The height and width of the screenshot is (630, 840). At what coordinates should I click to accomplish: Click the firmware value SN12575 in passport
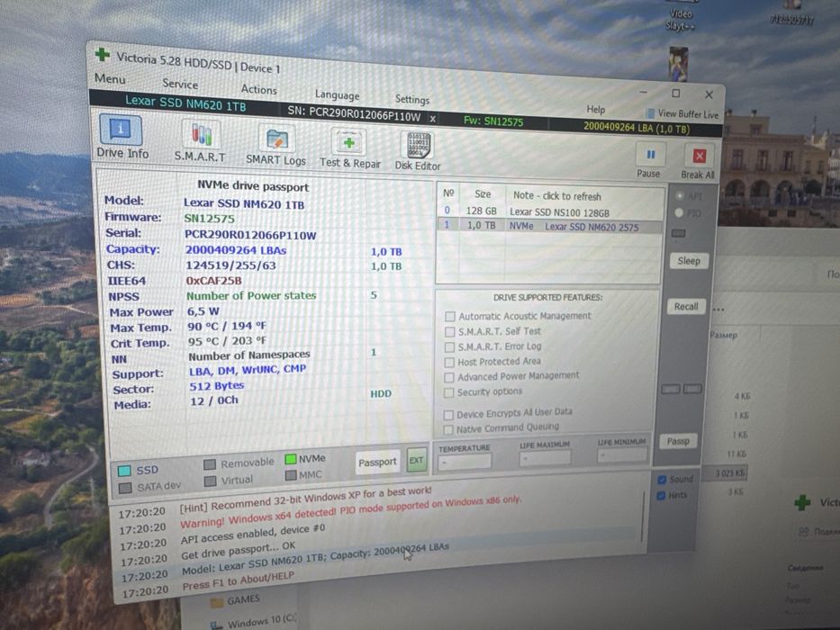(209, 219)
